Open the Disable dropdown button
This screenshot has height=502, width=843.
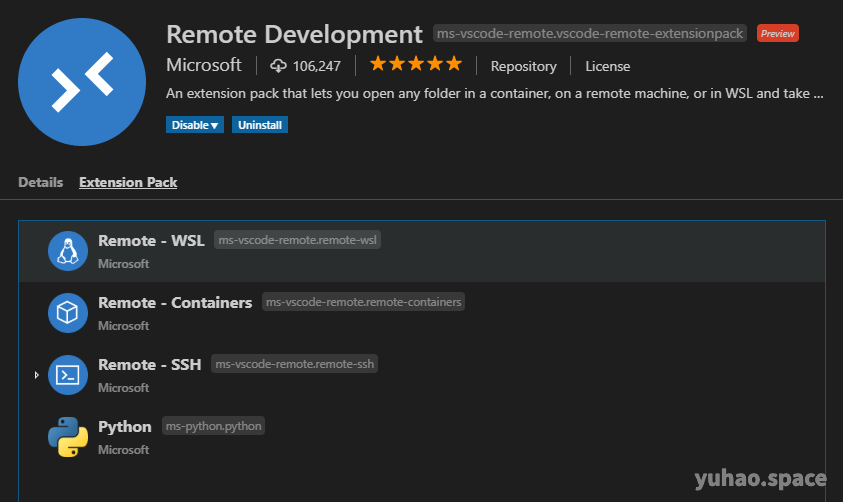195,125
